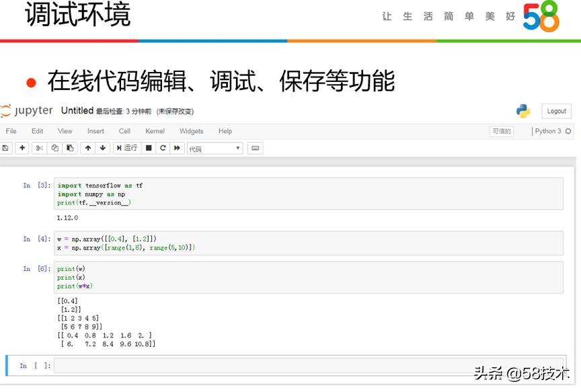Click the output line [[1 2 3 4 5]
Viewport: 581px width, 392px height.
[x=78, y=318]
